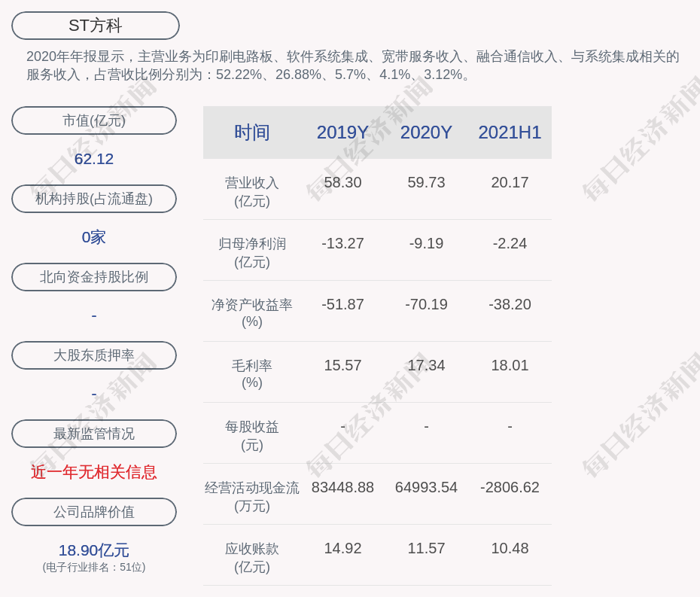Click the 大股东质押率 pill
The image size is (700, 597).
click(94, 355)
